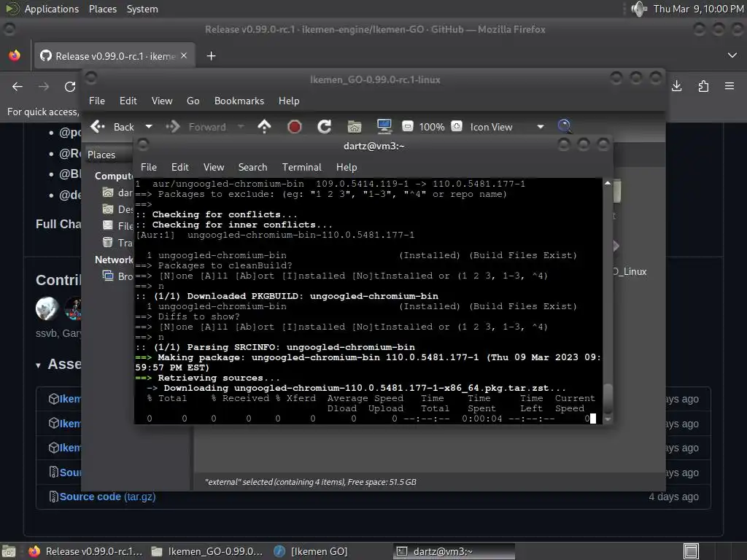The width and height of the screenshot is (747, 560).
Task: Click show desktop icon in bottom panel
Action: [x=8, y=551]
